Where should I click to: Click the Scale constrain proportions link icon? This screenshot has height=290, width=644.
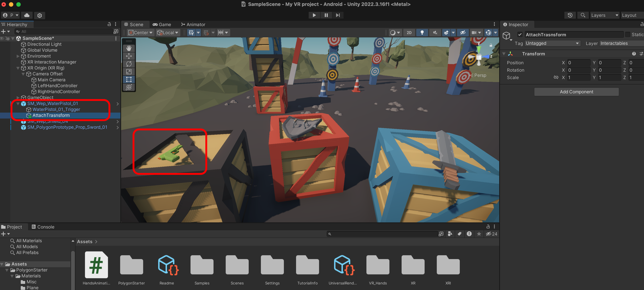(x=556, y=77)
